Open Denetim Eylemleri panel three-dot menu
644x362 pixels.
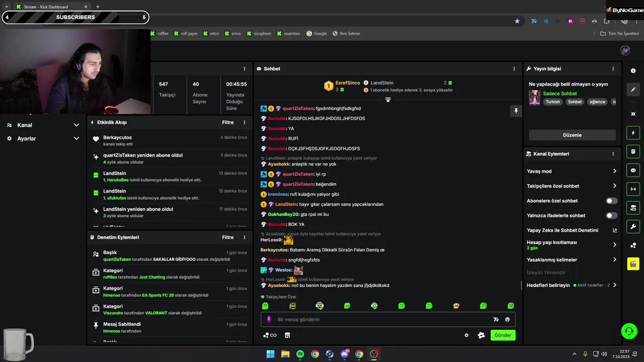(245, 237)
